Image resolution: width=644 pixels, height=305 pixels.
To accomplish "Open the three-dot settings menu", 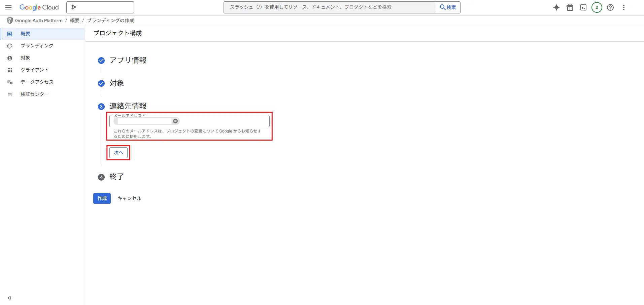I will click(624, 7).
